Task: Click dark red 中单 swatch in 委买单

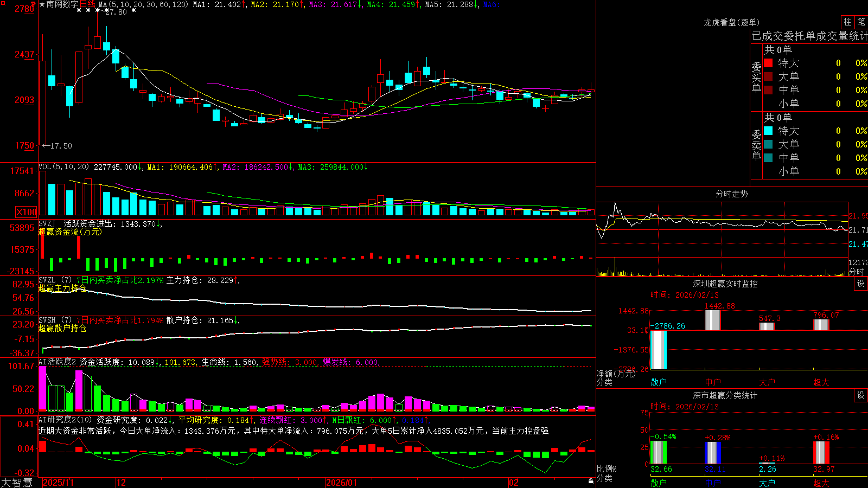Action: click(x=768, y=90)
